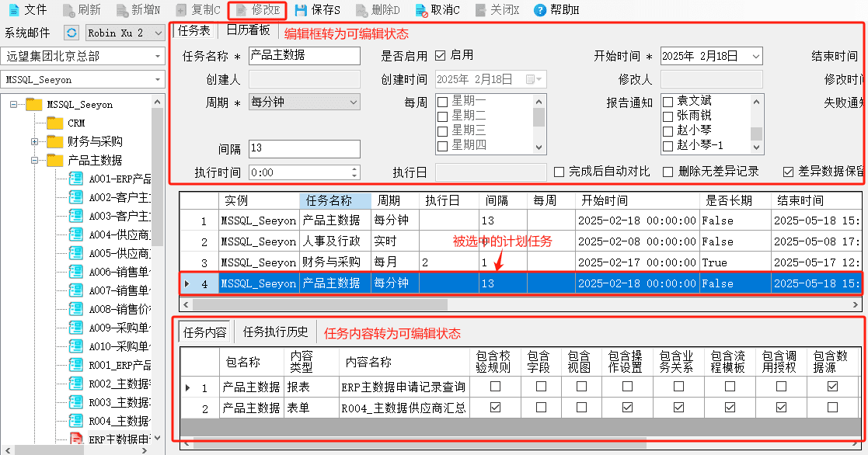Click the refresh icon next to 系统邮件

coord(71,33)
